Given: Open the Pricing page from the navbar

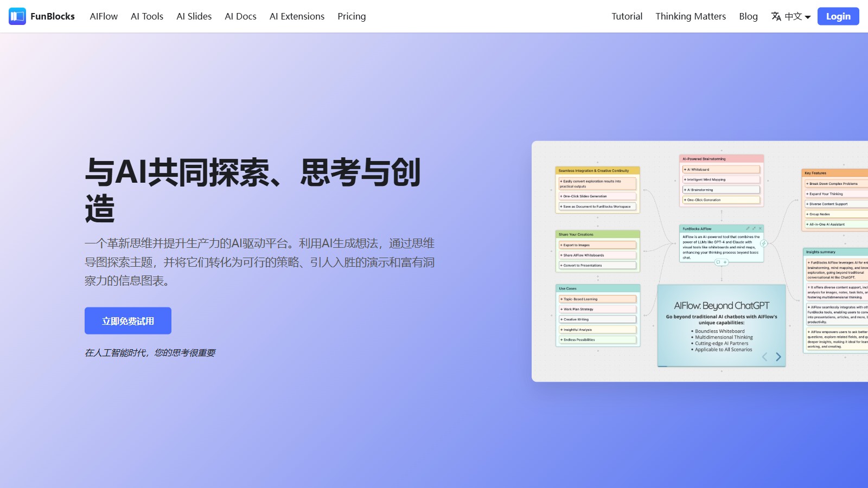Looking at the screenshot, I should 352,16.
